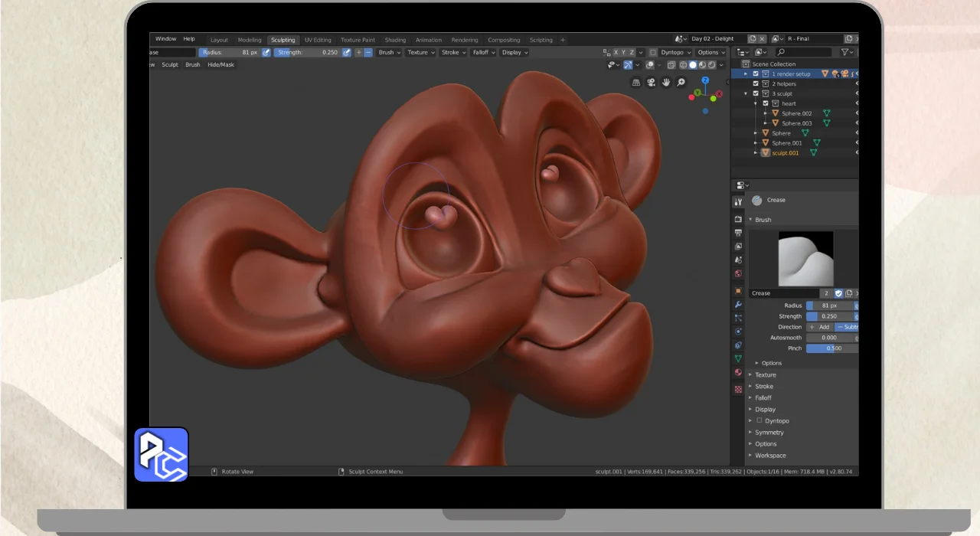The image size is (980, 536).
Task: Open the Hide/Mask menu
Action: pos(220,65)
